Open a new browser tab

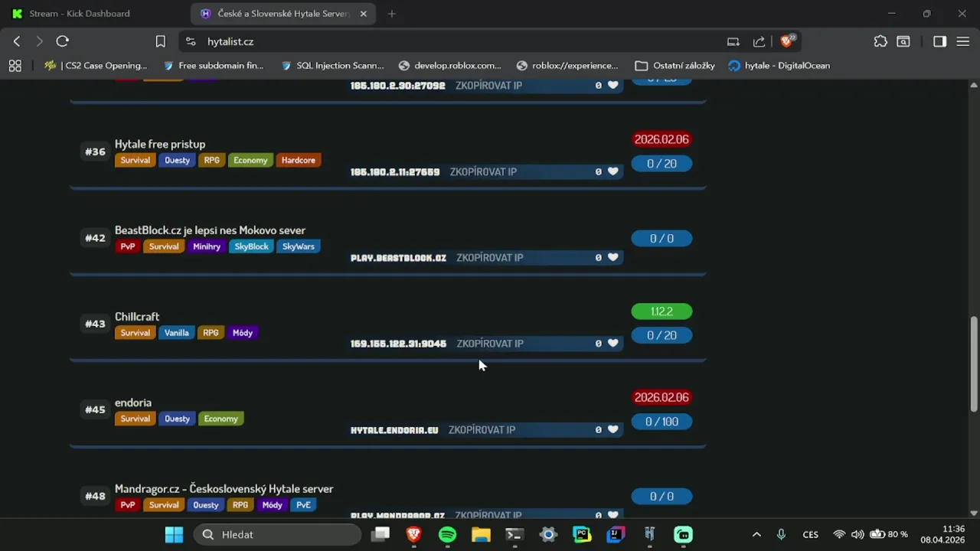pyautogui.click(x=392, y=14)
